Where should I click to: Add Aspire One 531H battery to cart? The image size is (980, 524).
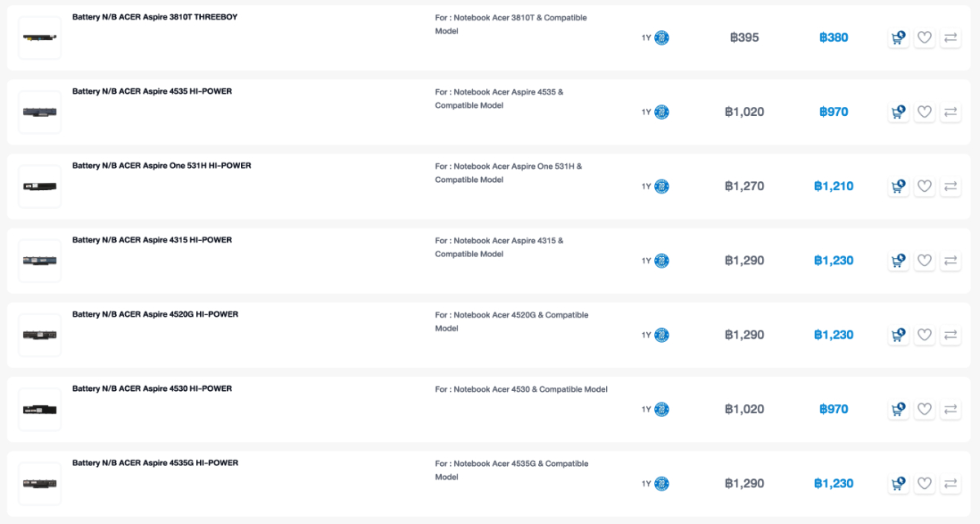tap(898, 186)
